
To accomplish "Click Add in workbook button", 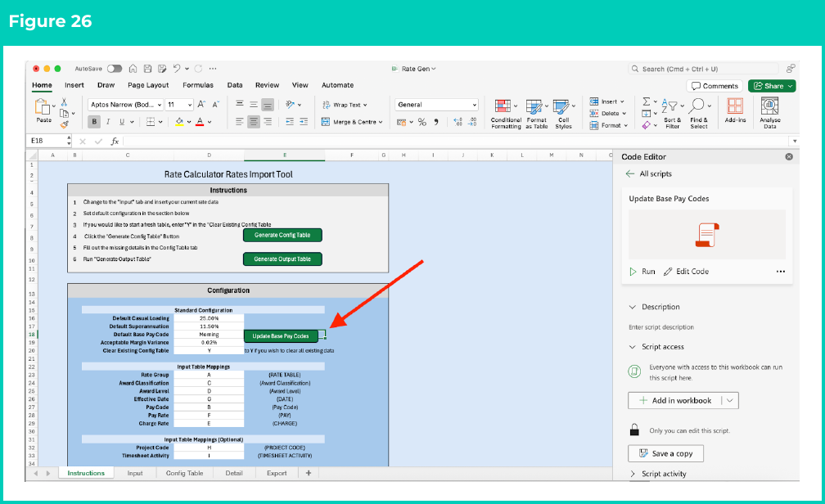I will (x=675, y=400).
